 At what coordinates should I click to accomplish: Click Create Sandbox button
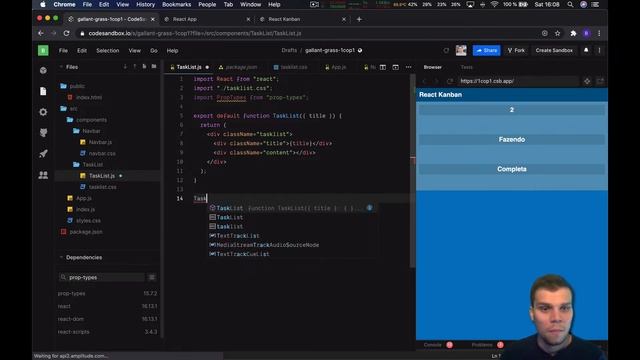(554, 50)
